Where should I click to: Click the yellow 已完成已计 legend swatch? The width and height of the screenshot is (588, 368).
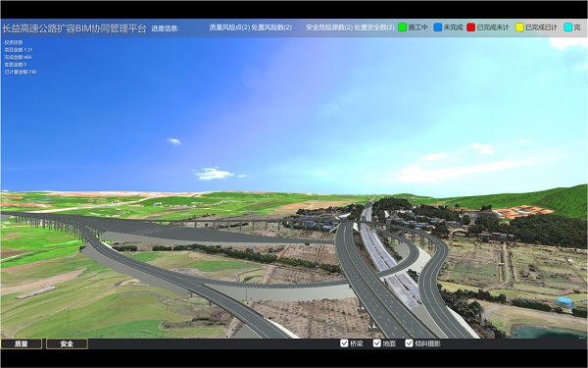(x=519, y=27)
